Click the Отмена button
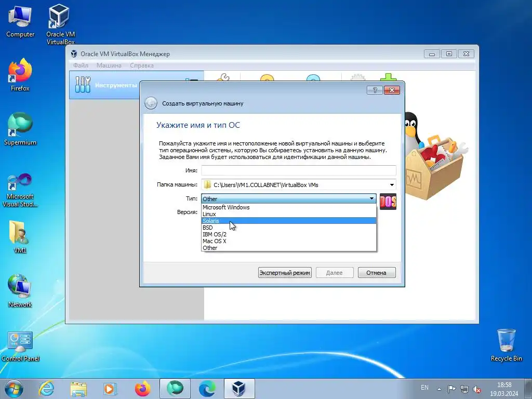 [x=377, y=273]
